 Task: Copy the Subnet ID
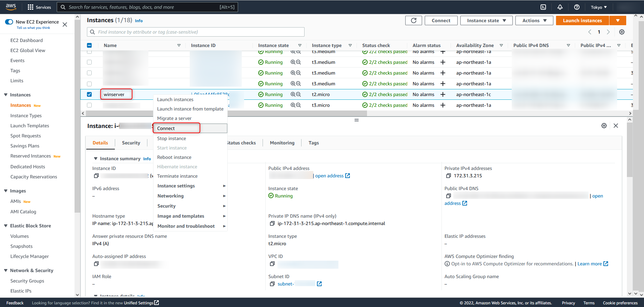coord(272,284)
